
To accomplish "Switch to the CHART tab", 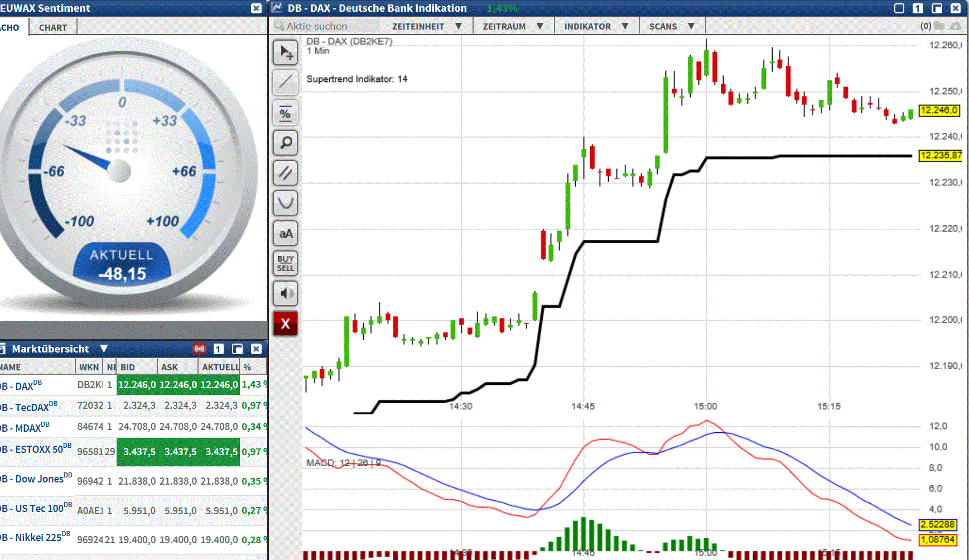I will [52, 27].
